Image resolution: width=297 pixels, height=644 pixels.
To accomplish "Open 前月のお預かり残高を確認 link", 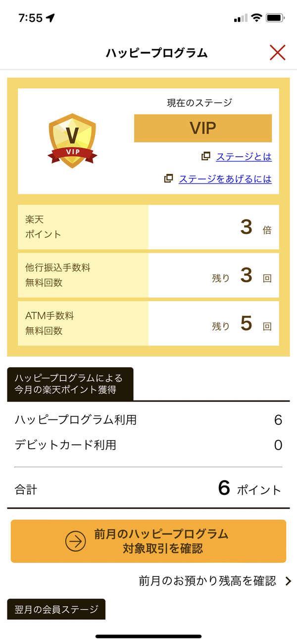I will coord(207,581).
